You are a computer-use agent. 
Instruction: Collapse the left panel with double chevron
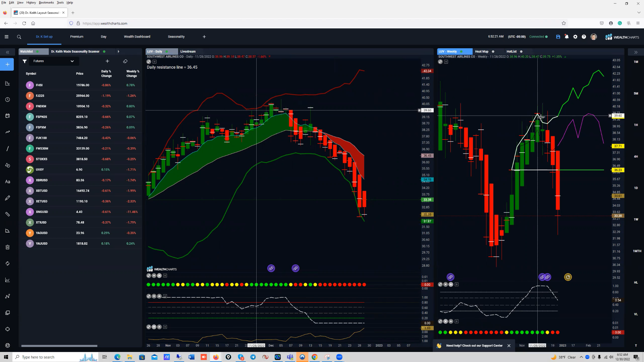point(7,52)
